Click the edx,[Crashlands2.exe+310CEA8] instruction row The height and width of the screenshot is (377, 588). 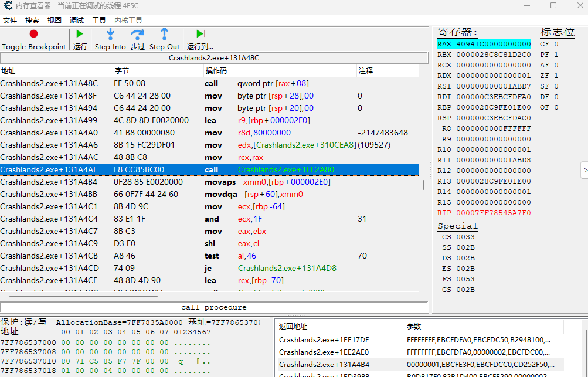[x=209, y=145]
